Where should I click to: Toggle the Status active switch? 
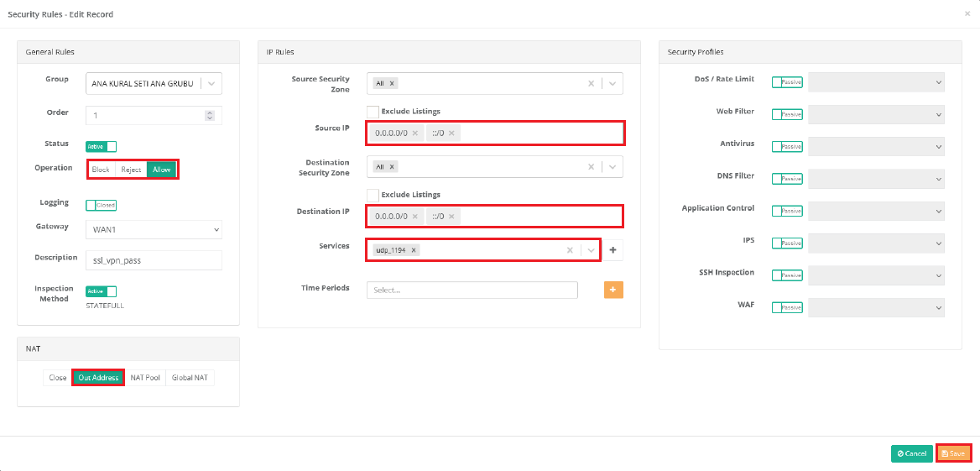[102, 146]
